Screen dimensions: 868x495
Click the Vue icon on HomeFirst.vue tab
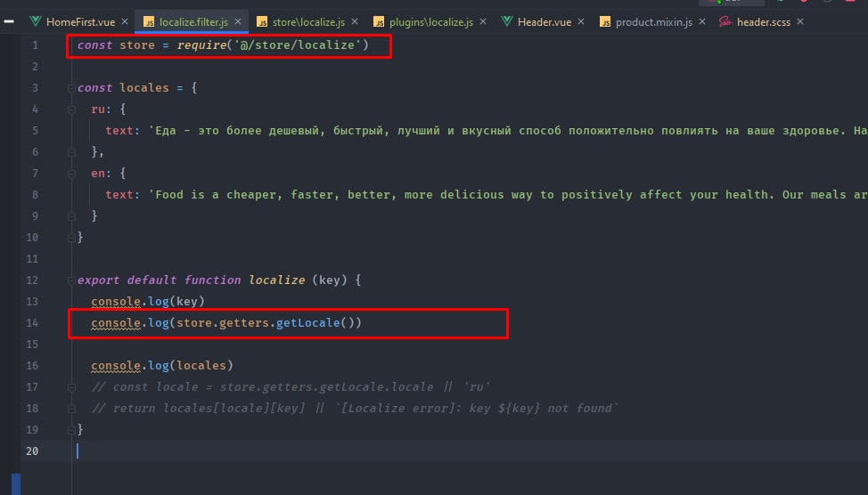(36, 21)
